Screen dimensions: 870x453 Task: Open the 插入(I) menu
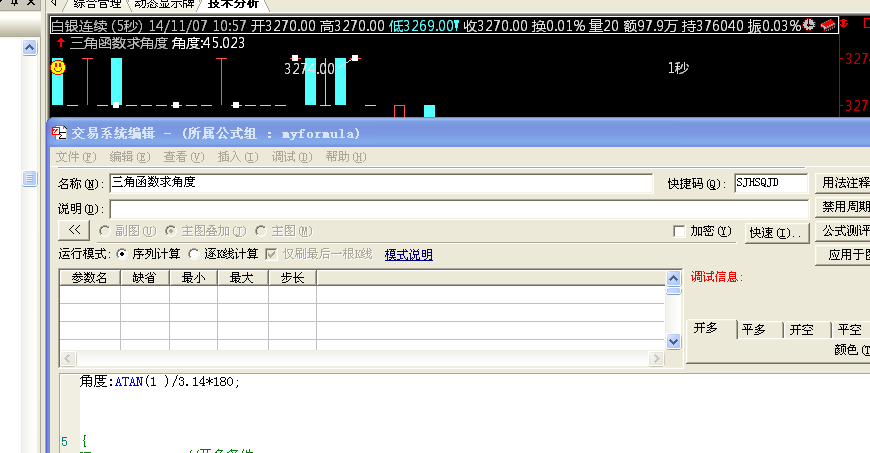pyautogui.click(x=238, y=157)
